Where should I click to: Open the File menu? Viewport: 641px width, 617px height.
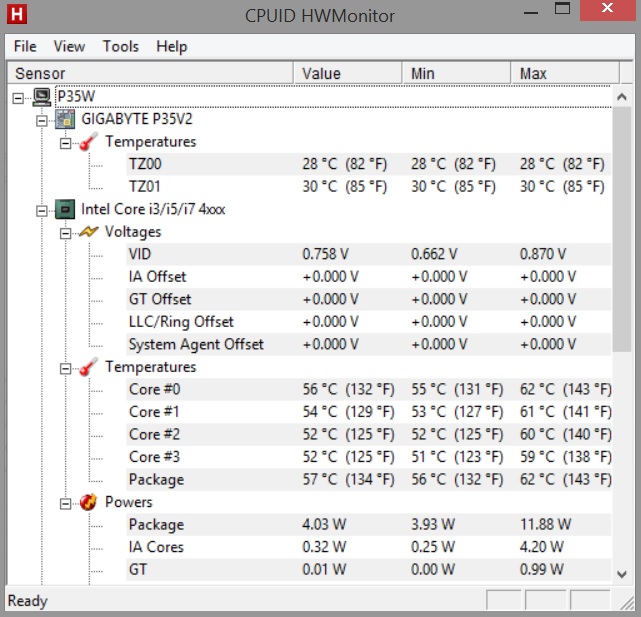(x=25, y=47)
